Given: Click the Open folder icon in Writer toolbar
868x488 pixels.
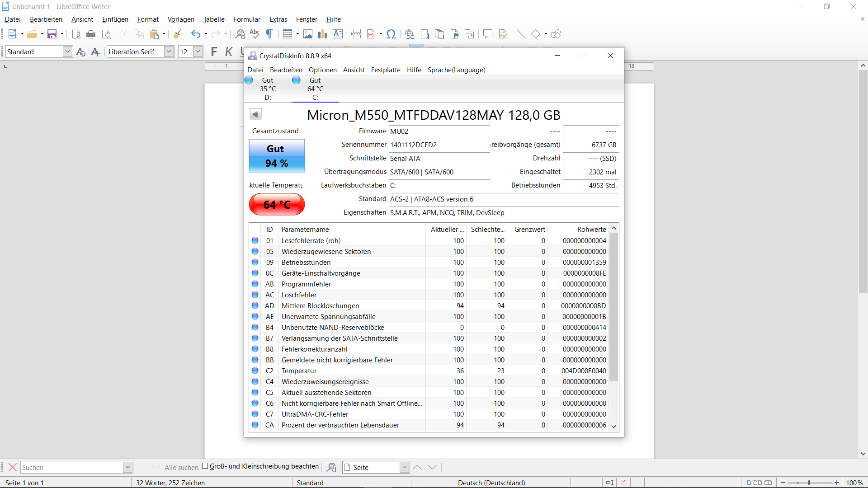Looking at the screenshot, I should pyautogui.click(x=32, y=34).
